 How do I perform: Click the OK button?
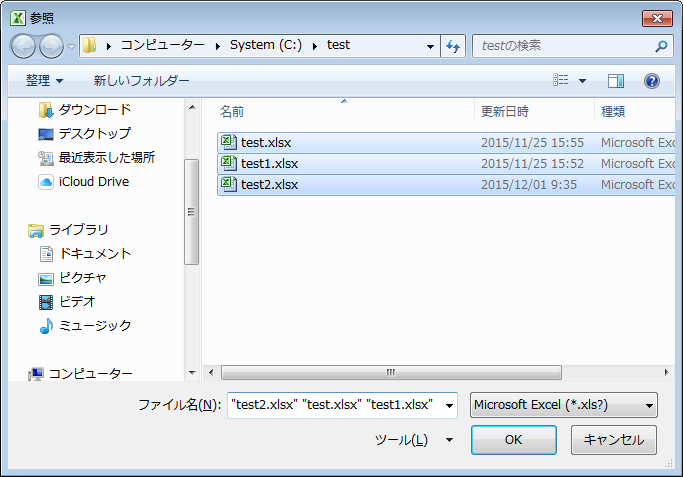pos(513,440)
